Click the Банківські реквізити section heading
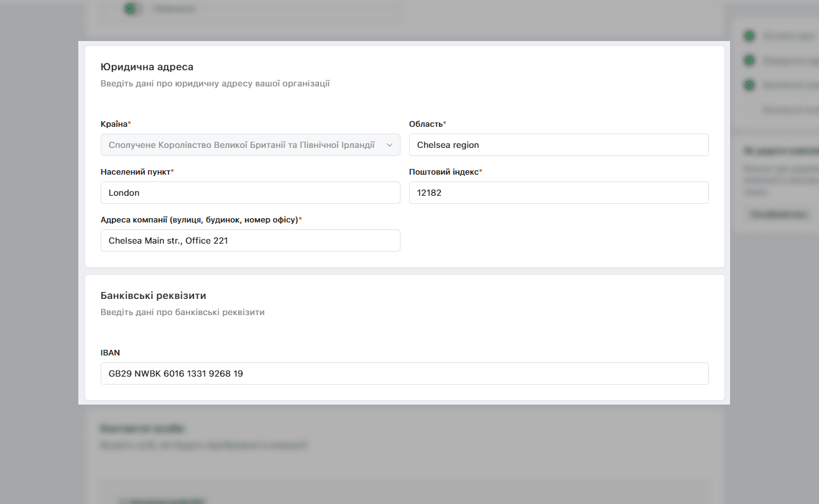 click(x=153, y=295)
